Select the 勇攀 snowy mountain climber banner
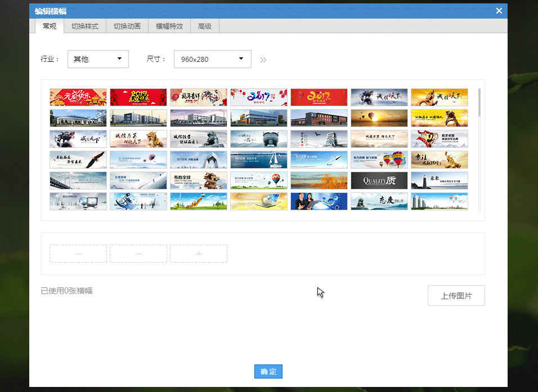538x392 pixels. tap(138, 181)
